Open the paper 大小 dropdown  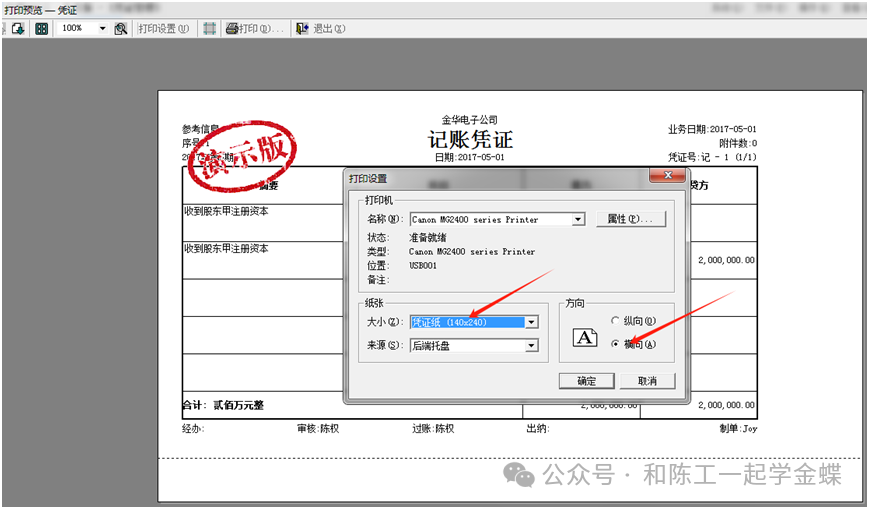click(532, 322)
